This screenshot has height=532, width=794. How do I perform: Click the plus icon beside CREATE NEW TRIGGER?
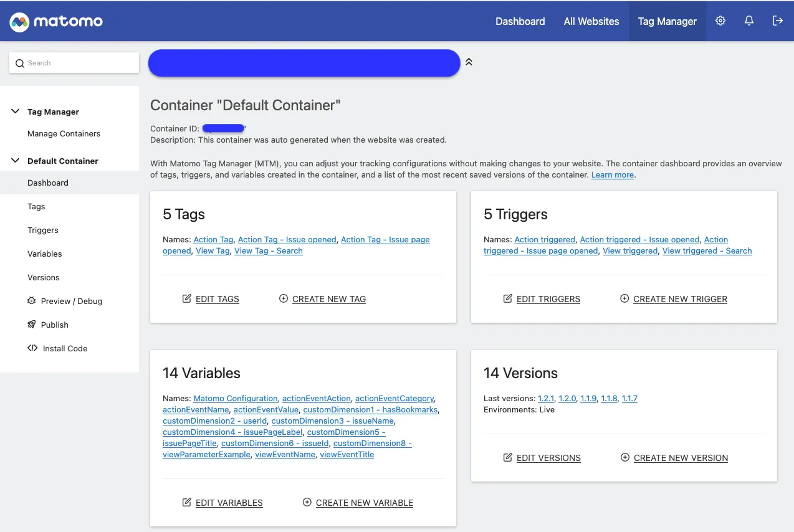(x=624, y=298)
